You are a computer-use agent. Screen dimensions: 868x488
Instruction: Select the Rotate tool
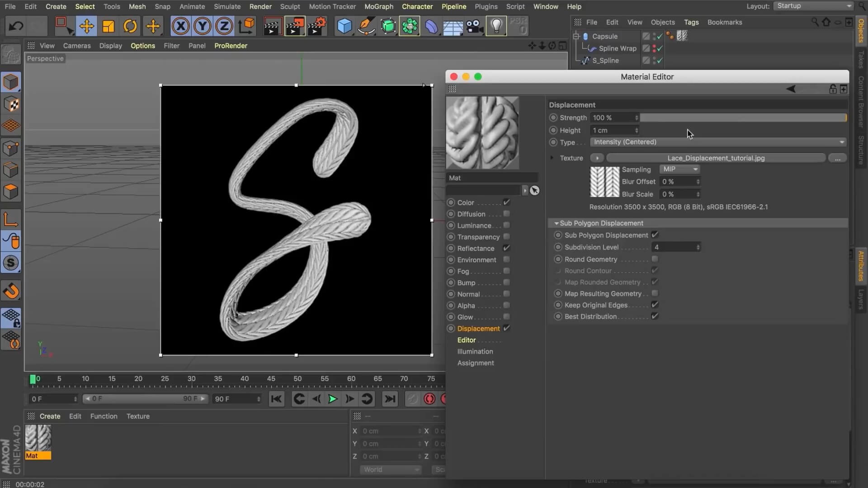130,26
